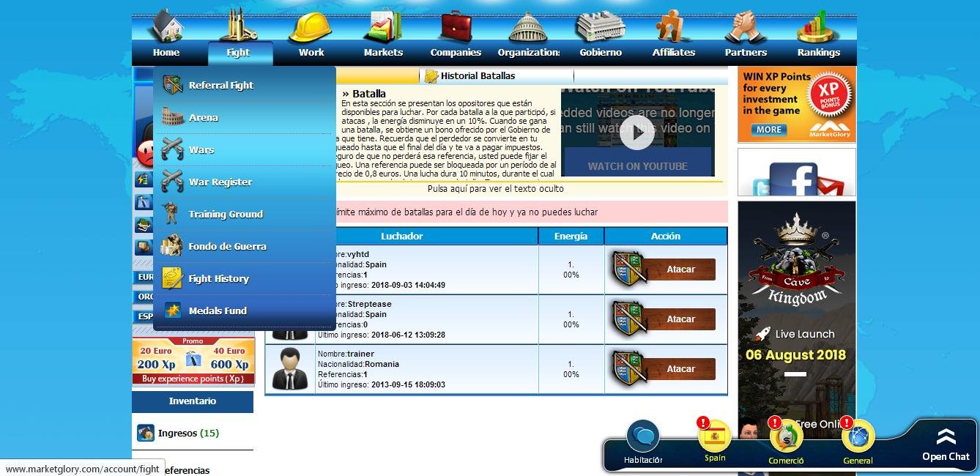Click the Fondo de Guerra icon
980x476 pixels.
[x=172, y=245]
